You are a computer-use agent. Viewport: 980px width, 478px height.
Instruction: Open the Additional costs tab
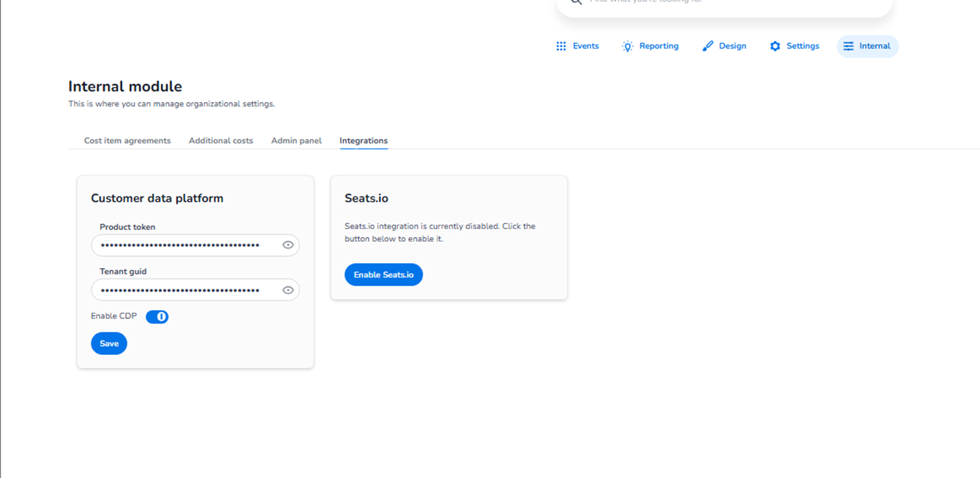(x=221, y=141)
